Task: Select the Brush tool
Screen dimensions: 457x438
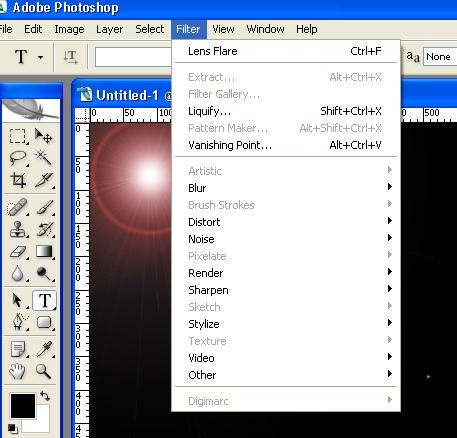Action: [x=44, y=208]
